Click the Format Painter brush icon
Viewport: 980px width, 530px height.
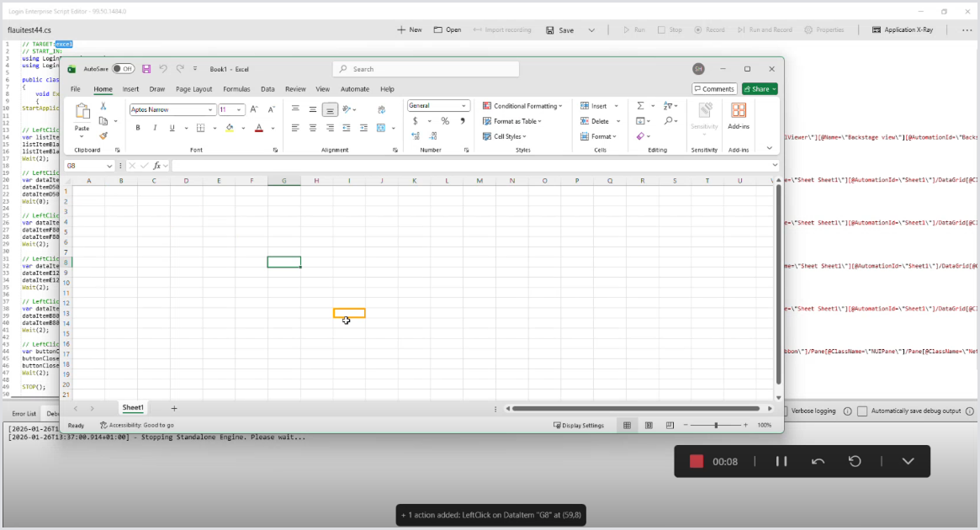(x=103, y=135)
